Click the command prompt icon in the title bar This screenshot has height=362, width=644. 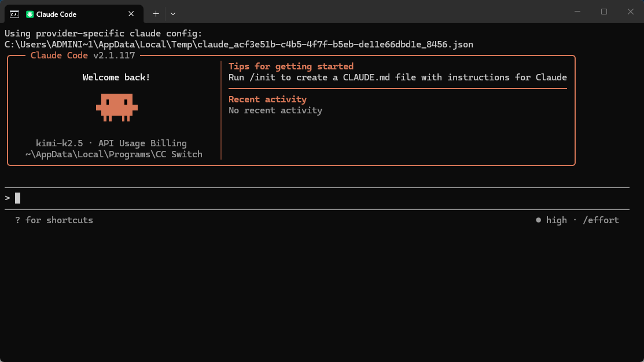click(x=14, y=14)
